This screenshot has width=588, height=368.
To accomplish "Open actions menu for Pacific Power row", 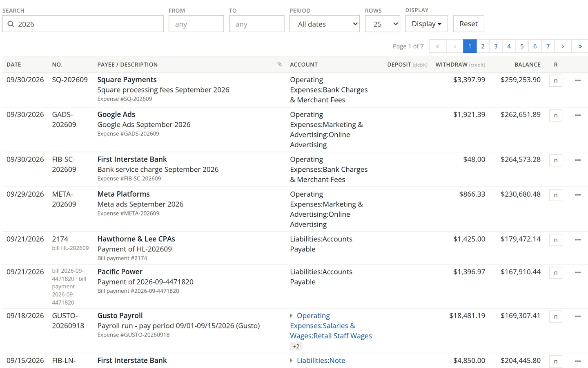I will (578, 273).
